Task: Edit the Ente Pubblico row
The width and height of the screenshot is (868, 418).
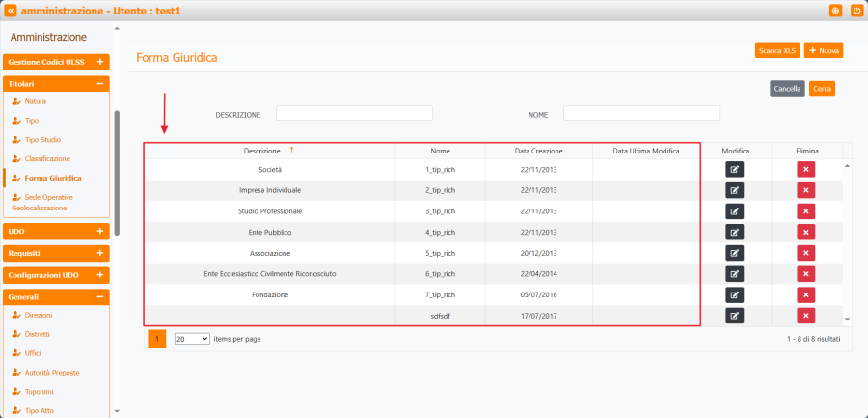Action: pyautogui.click(x=734, y=233)
